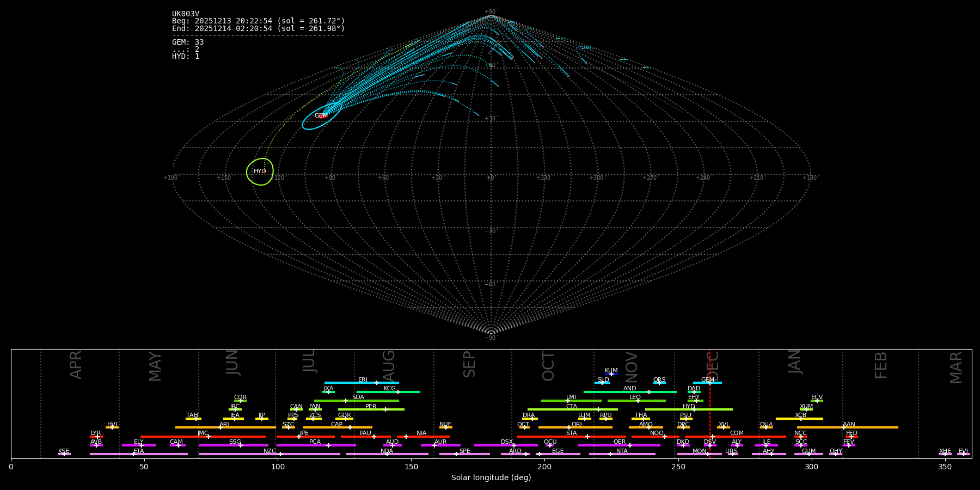
Task: Click the APR month label
Action: click(76, 365)
